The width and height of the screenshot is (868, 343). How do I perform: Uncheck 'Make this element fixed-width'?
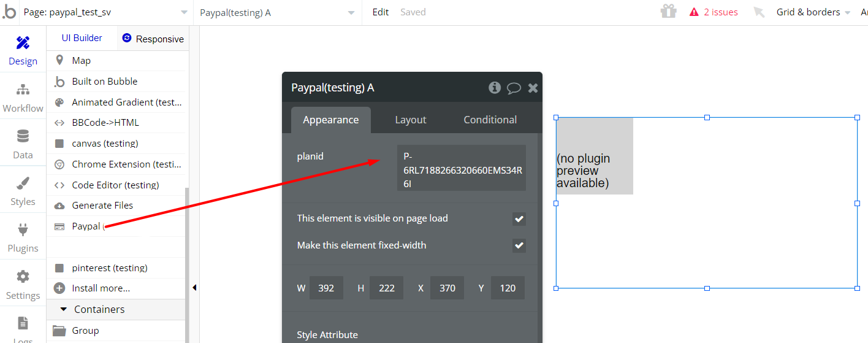coord(519,245)
